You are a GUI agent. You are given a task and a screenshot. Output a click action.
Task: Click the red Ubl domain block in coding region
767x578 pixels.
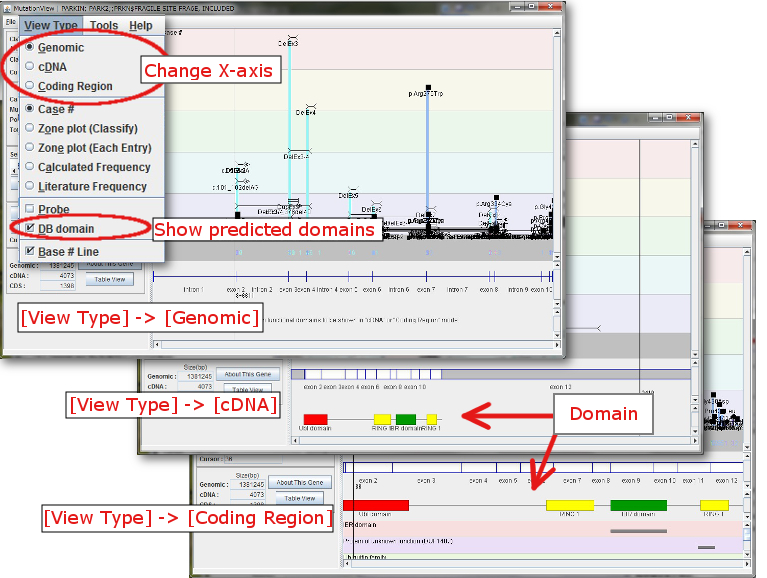pyautogui.click(x=375, y=506)
